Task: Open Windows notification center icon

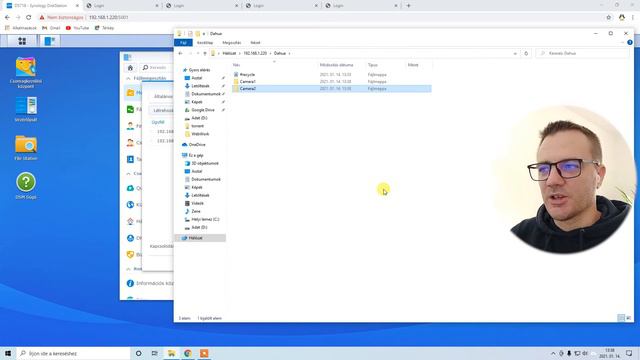Action: [x=629, y=353]
